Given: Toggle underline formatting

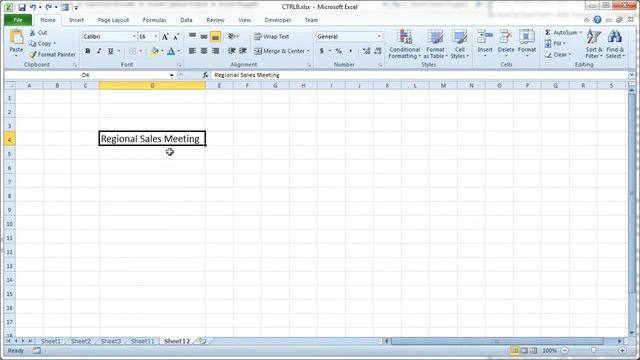Looking at the screenshot, I should tap(110, 51).
